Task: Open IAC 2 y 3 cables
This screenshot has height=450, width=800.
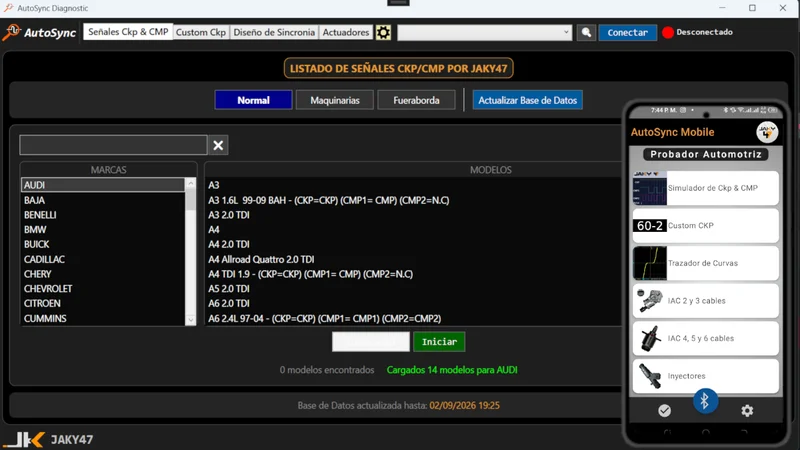Action: coord(706,301)
